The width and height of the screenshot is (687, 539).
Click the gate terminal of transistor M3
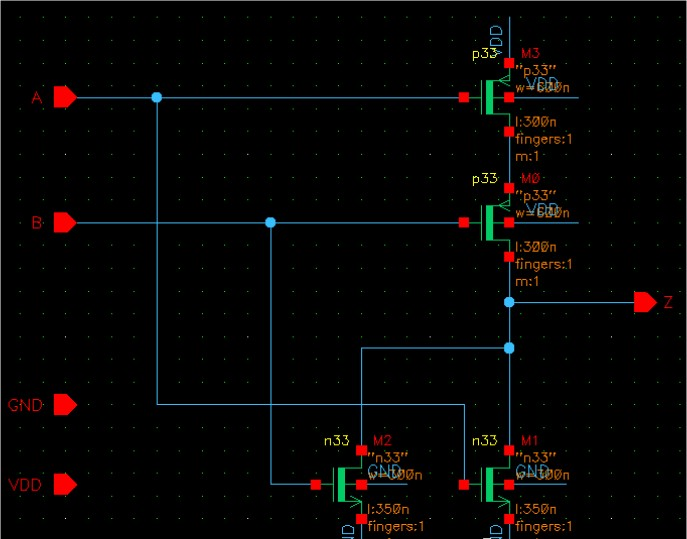pos(464,97)
